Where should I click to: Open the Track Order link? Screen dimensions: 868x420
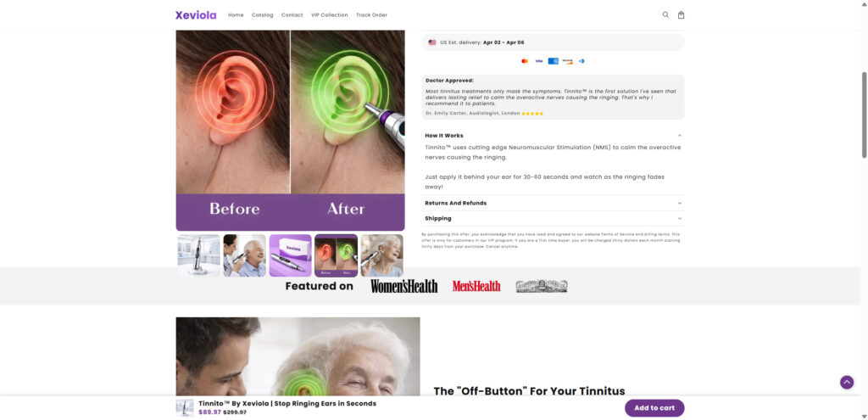[x=371, y=15]
